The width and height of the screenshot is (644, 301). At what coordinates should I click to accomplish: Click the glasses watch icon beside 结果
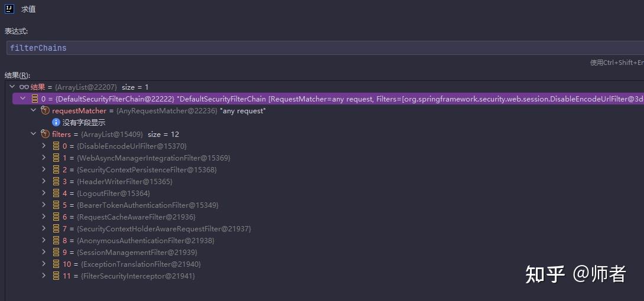tap(24, 87)
